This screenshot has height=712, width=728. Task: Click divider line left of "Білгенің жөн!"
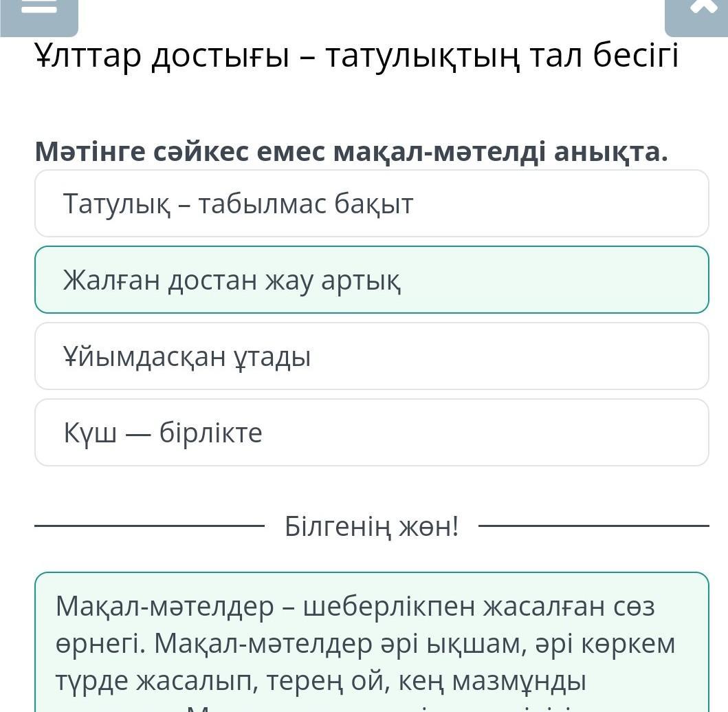pyautogui.click(x=148, y=526)
